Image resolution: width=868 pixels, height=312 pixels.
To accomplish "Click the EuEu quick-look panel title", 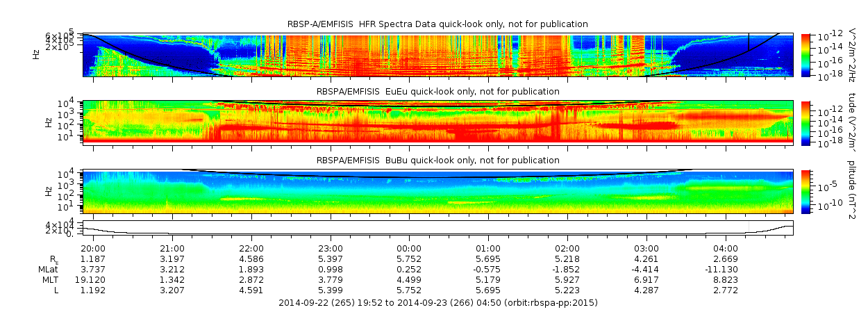I will pyautogui.click(x=437, y=91).
